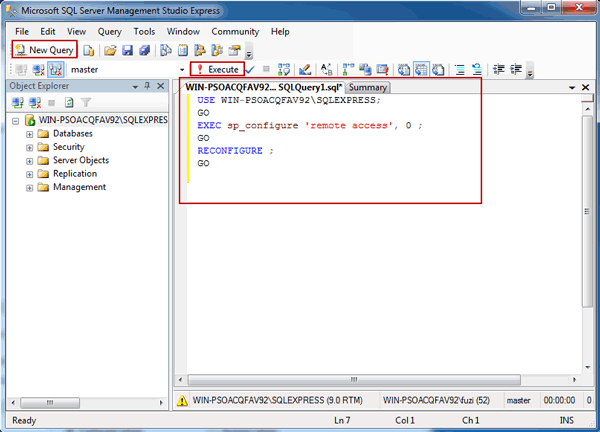Click the query editor horizontal scrollbar thumb

(x=354, y=380)
